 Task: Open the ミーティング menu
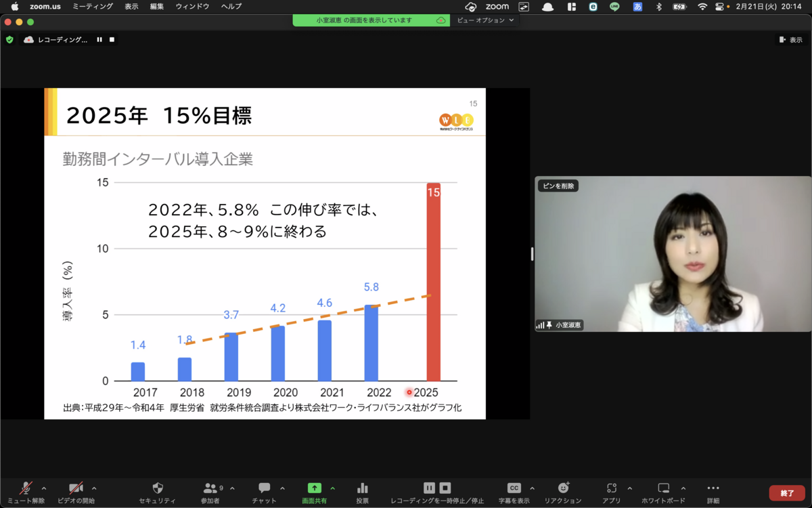click(93, 6)
